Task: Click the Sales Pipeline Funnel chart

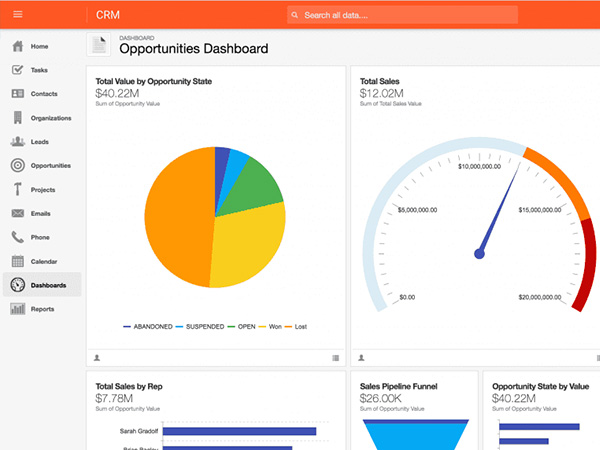Action: point(416,435)
